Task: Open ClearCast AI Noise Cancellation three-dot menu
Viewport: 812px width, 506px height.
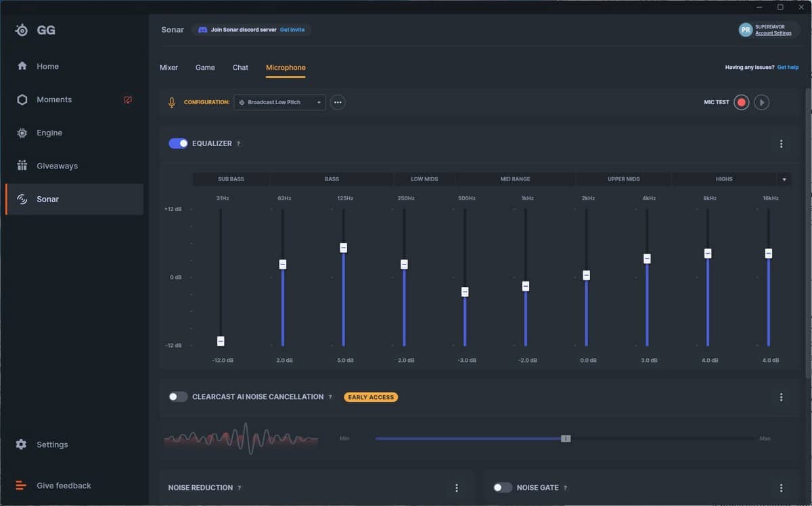Action: [782, 397]
